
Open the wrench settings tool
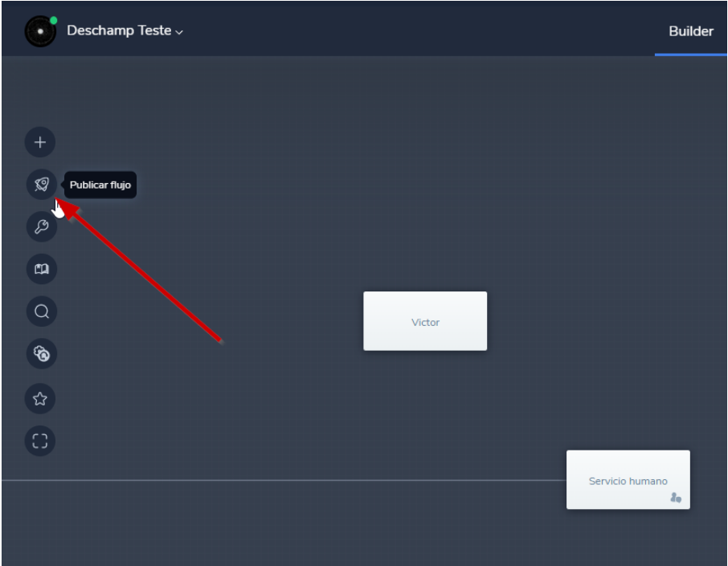coord(41,227)
